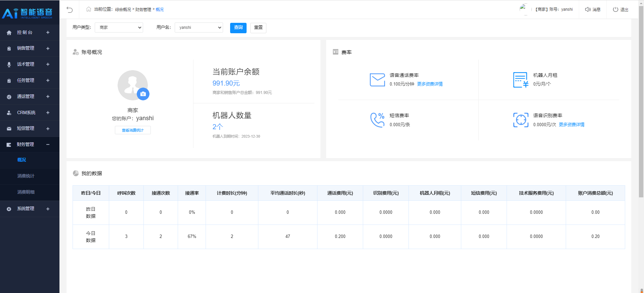Screen dimensions: 644x293
Task: Click the 控制台 home icon in sidebar
Action: pyautogui.click(x=9, y=33)
